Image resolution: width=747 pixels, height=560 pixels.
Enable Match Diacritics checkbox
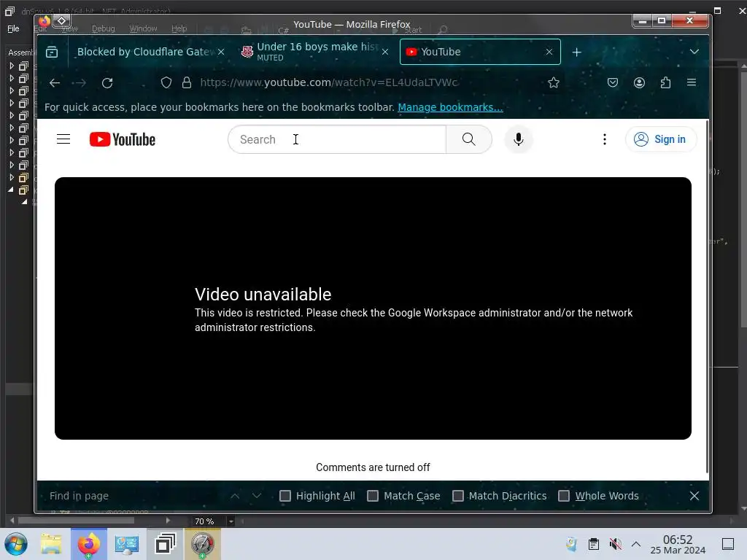(458, 496)
